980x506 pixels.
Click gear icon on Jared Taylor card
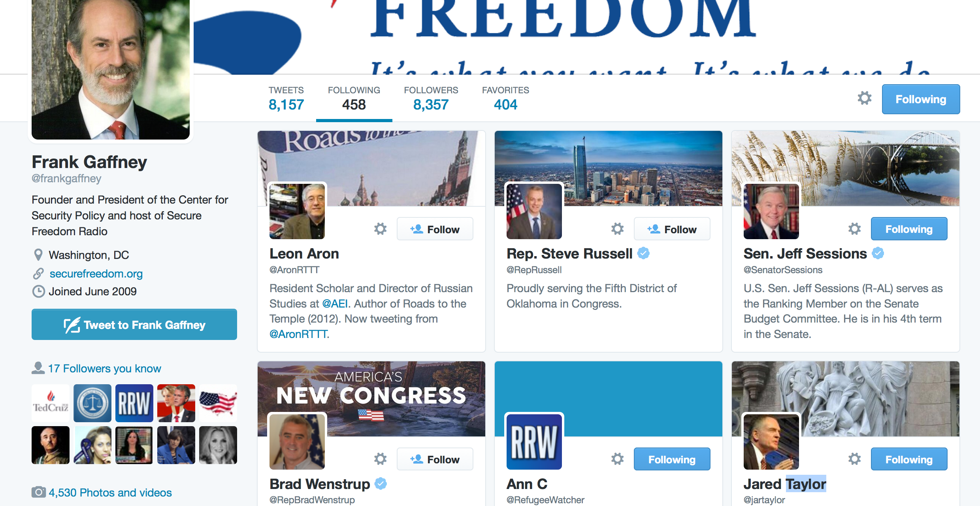click(854, 459)
